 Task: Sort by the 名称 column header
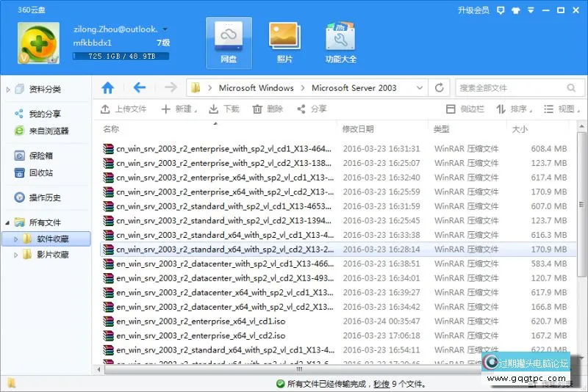(x=111, y=129)
